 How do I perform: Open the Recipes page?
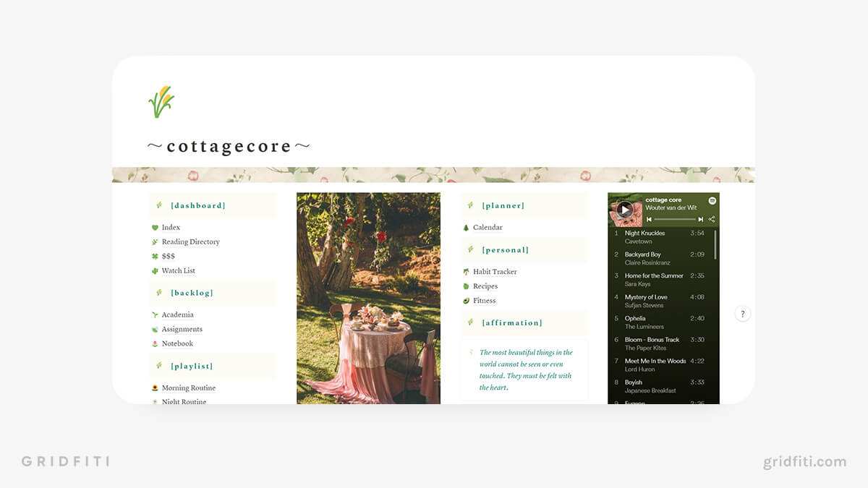(x=485, y=286)
